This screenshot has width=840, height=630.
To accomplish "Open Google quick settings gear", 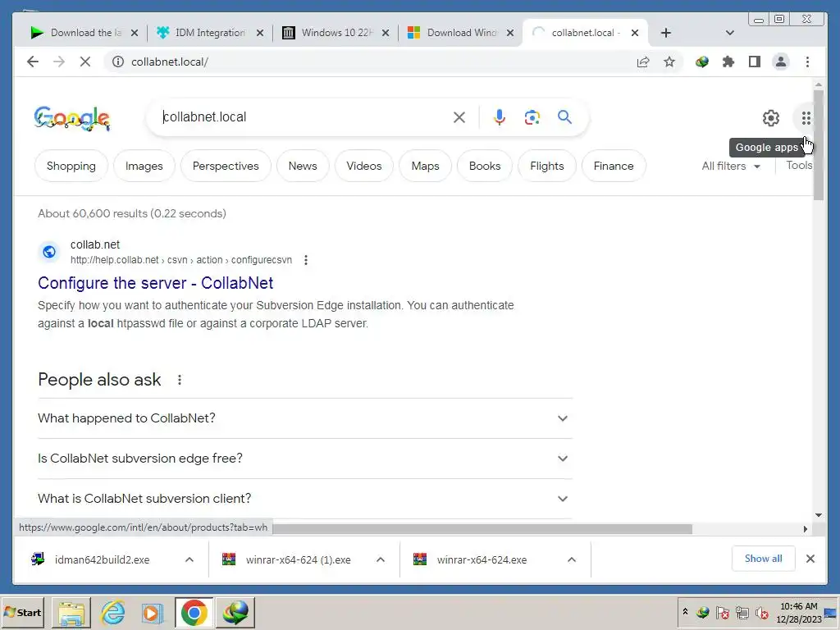I will click(x=771, y=118).
